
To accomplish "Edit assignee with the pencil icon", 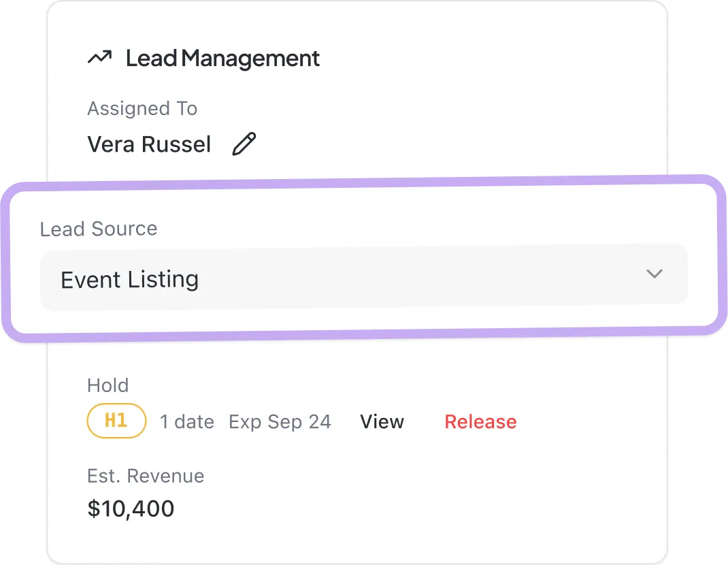I will [x=244, y=144].
